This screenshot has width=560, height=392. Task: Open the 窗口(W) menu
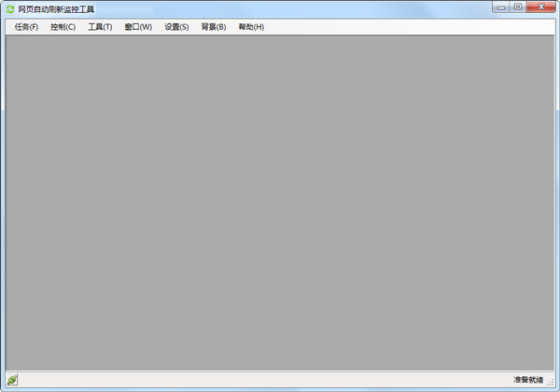(138, 27)
